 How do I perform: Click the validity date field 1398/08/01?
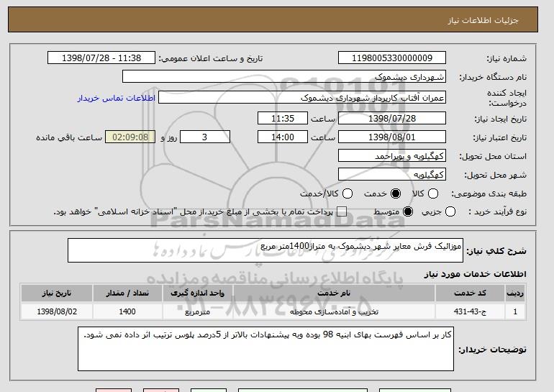click(392, 137)
